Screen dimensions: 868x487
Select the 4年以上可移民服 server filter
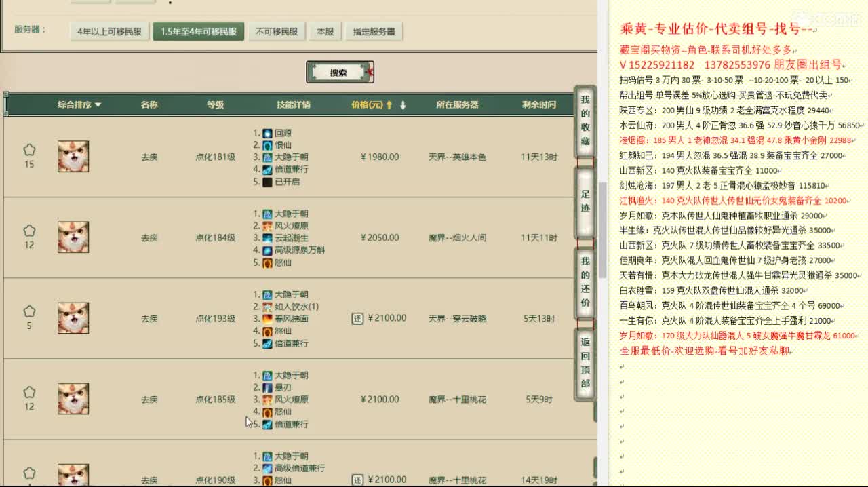click(x=109, y=31)
